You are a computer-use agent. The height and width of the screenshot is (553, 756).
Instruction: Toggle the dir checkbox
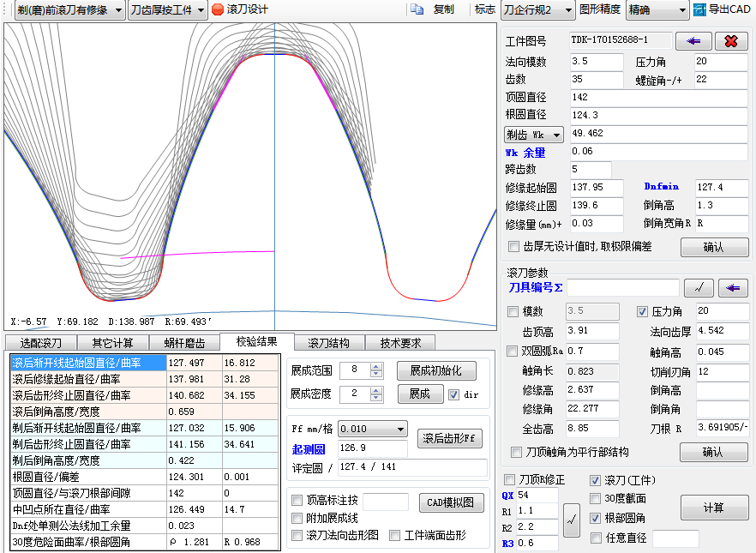(x=453, y=395)
